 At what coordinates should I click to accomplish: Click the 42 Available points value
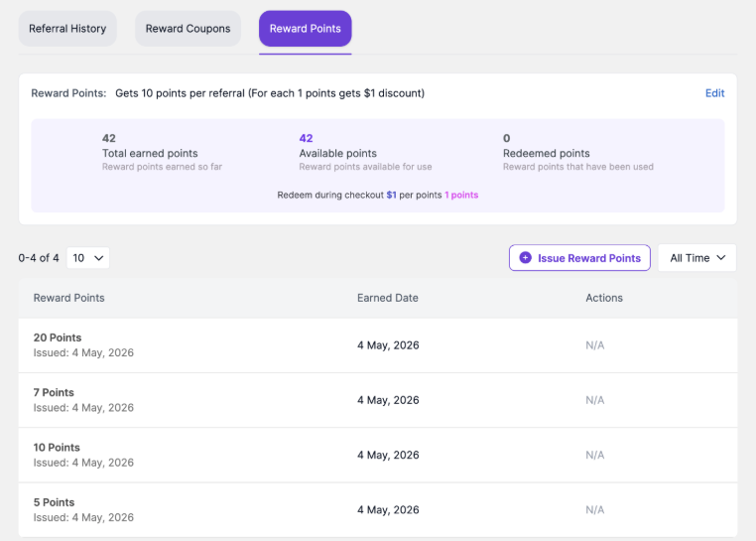(x=306, y=139)
